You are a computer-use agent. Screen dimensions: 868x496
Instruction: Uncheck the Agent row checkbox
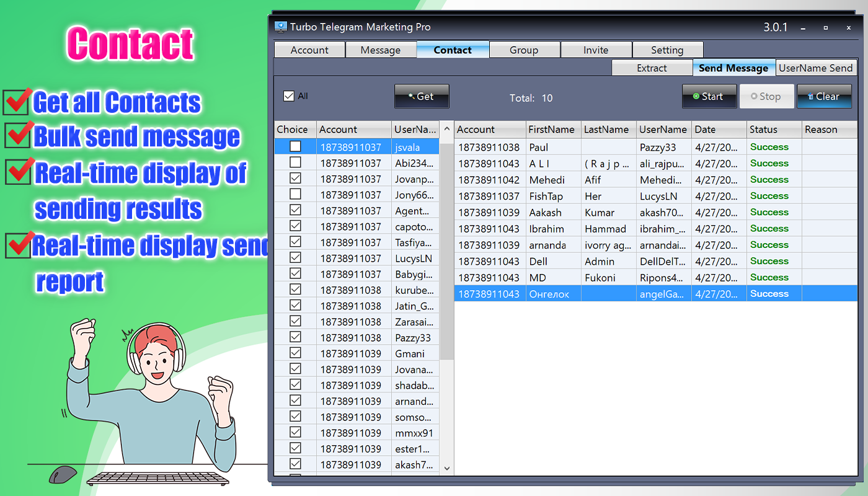coord(295,210)
